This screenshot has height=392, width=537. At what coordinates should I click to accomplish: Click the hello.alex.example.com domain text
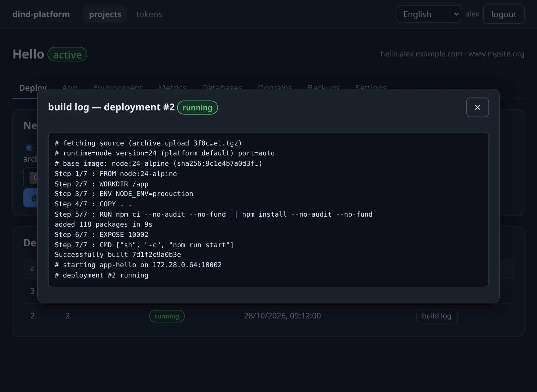click(421, 54)
